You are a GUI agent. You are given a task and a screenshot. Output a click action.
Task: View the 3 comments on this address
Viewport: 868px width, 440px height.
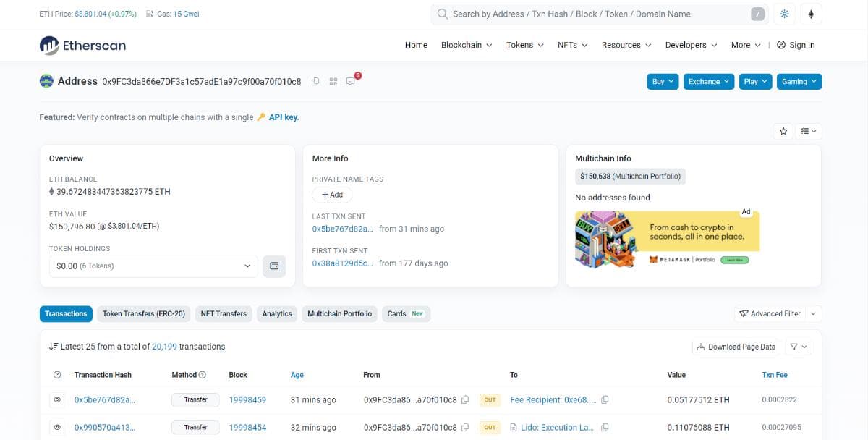click(351, 81)
